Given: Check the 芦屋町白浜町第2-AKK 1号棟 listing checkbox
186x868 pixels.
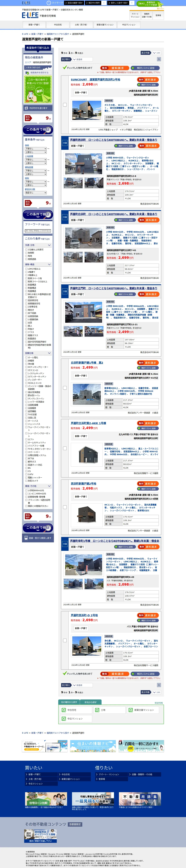Looking at the screenshot, I should click(65, 448).
